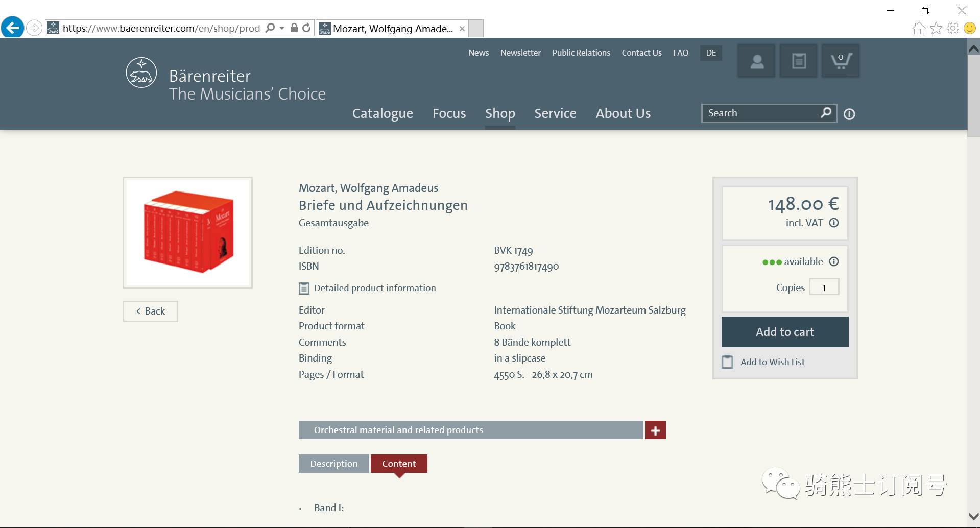Click the Add to Wish List link
The width and height of the screenshot is (980, 528).
(773, 362)
